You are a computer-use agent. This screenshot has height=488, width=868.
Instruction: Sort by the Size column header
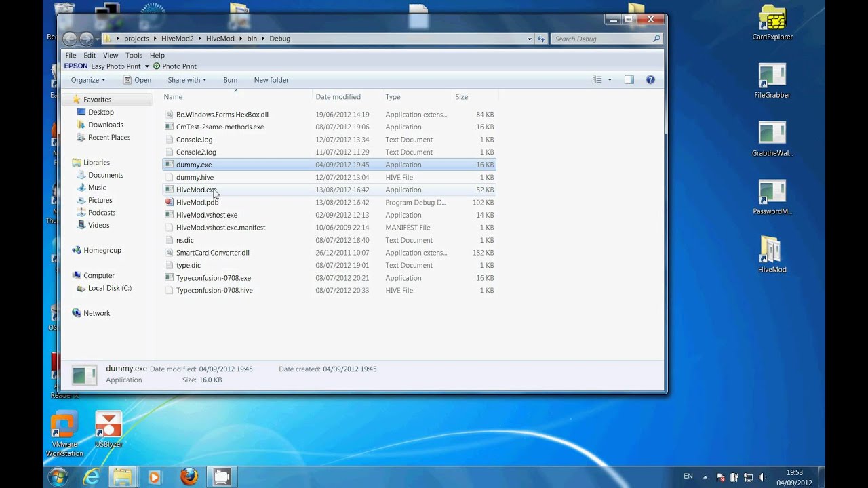[462, 97]
